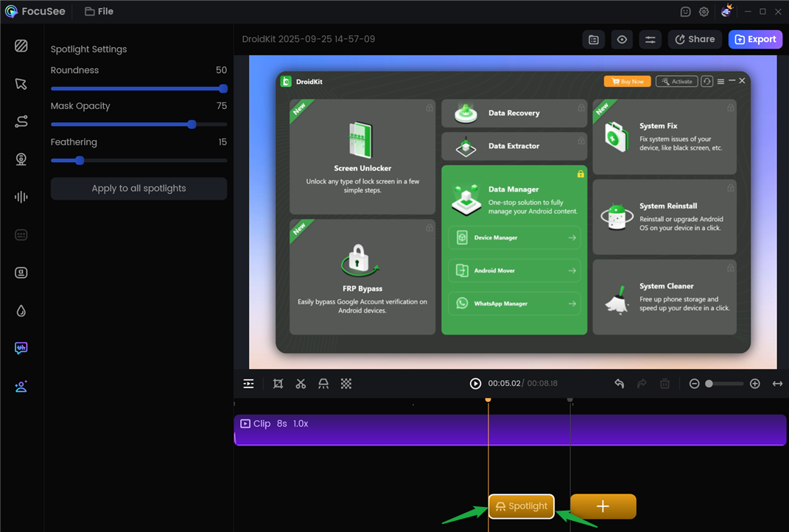
Task: Undo the last edit
Action: (620, 384)
